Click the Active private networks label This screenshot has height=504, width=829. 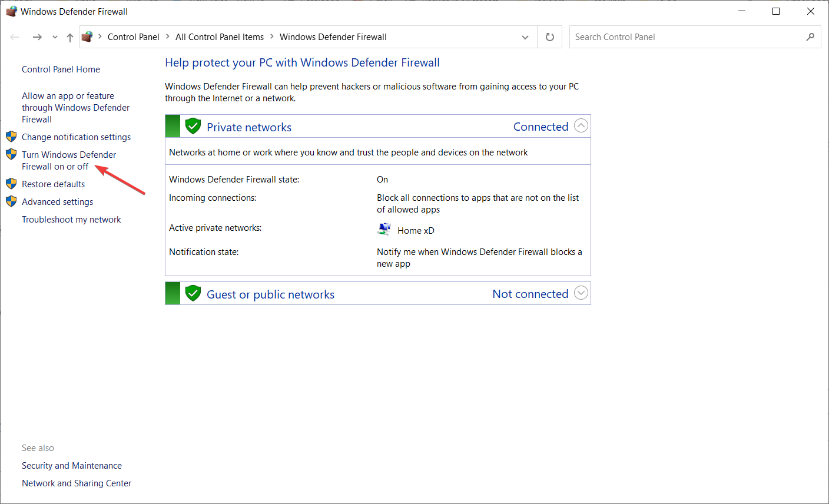pyautogui.click(x=215, y=228)
